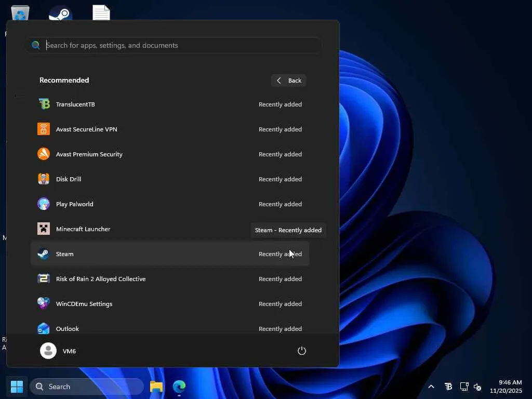Click 'Recently added' beside Avast Premium Security
The image size is (532, 399).
coord(280,154)
